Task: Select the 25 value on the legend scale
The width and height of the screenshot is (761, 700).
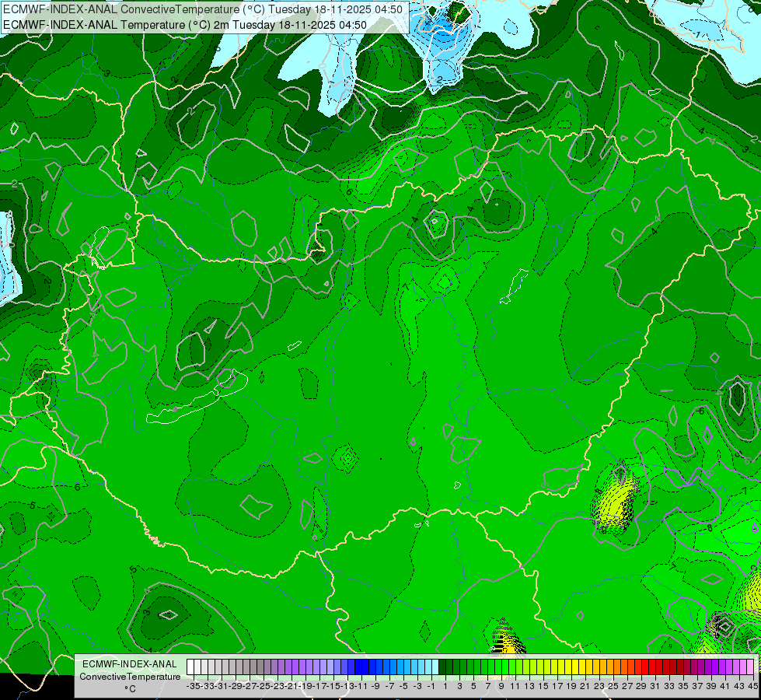Action: [x=613, y=686]
